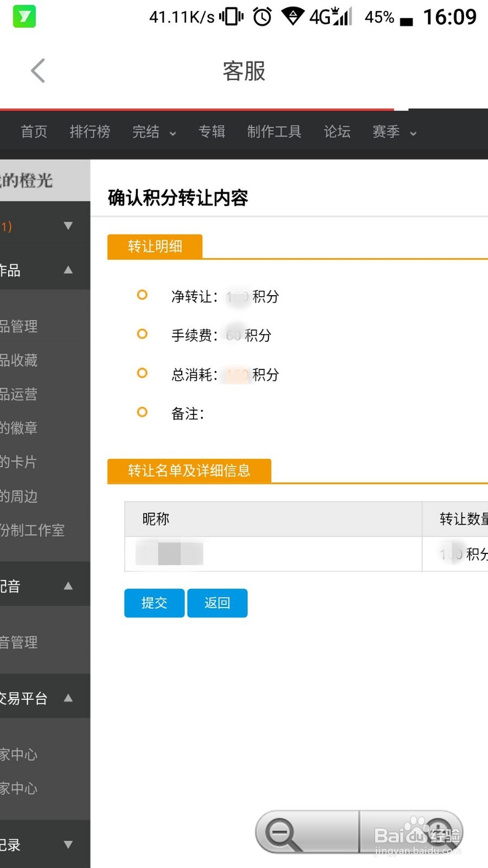Tap the vibrate mode status icon

[232, 17]
